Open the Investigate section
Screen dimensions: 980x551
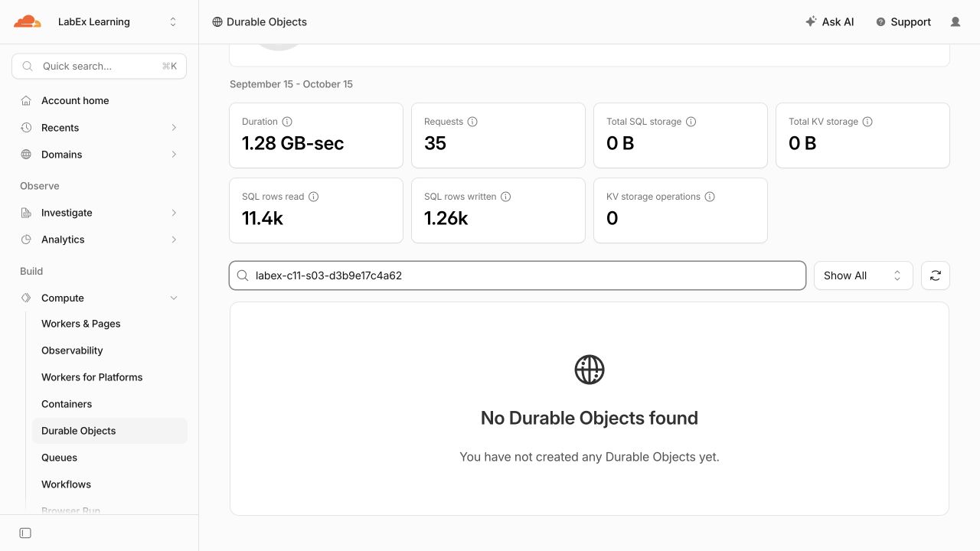99,212
